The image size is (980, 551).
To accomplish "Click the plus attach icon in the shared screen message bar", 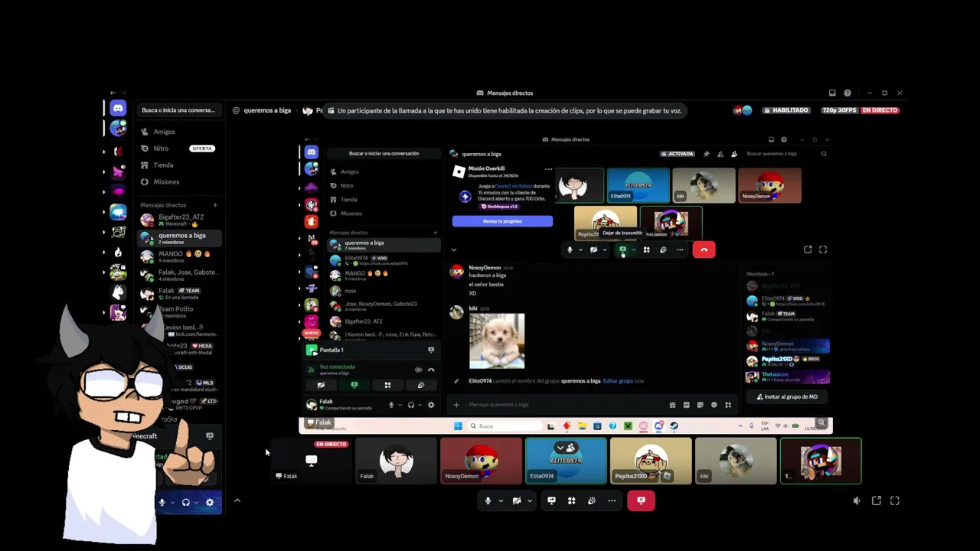I will pos(456,405).
